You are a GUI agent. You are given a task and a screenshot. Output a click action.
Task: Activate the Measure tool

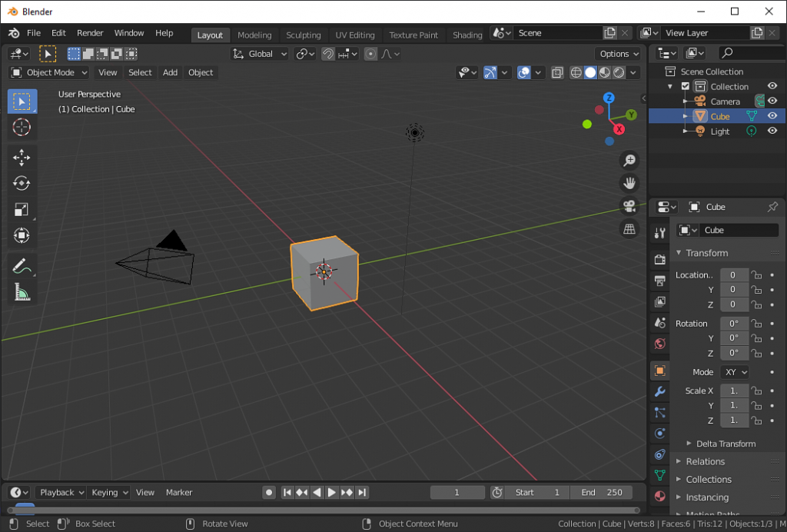point(22,292)
